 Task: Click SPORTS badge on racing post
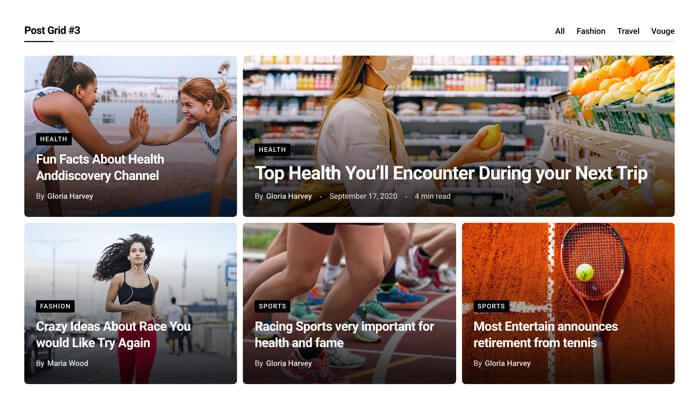click(x=272, y=306)
